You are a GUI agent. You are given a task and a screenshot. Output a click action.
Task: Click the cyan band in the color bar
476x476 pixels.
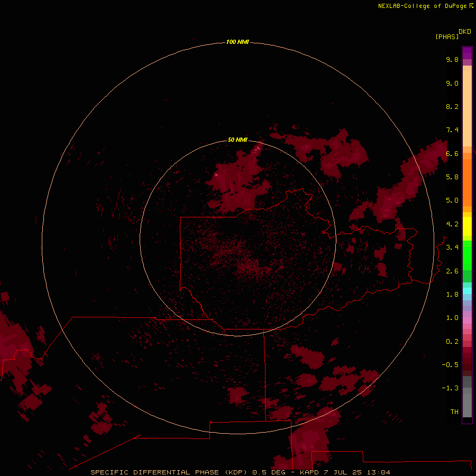[467, 291]
